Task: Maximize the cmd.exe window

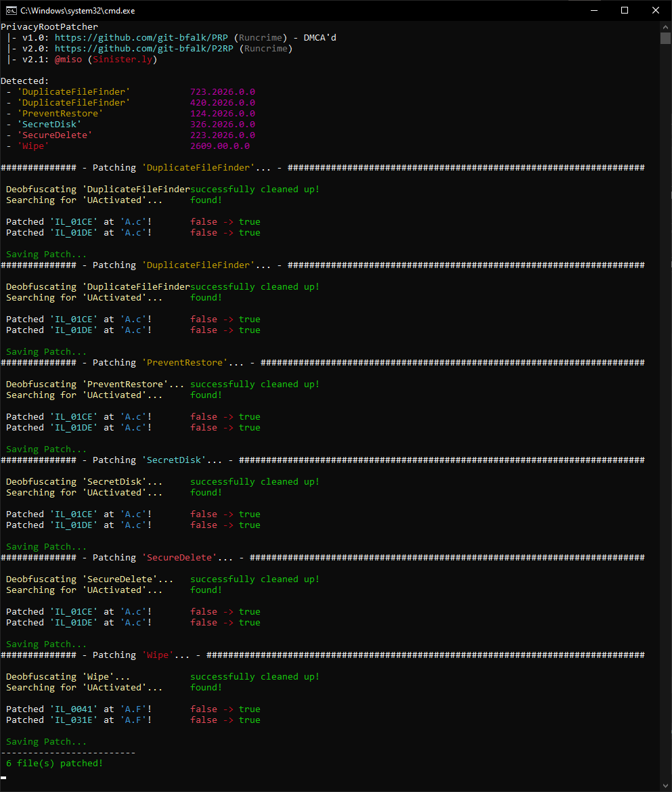Action: tap(625, 11)
